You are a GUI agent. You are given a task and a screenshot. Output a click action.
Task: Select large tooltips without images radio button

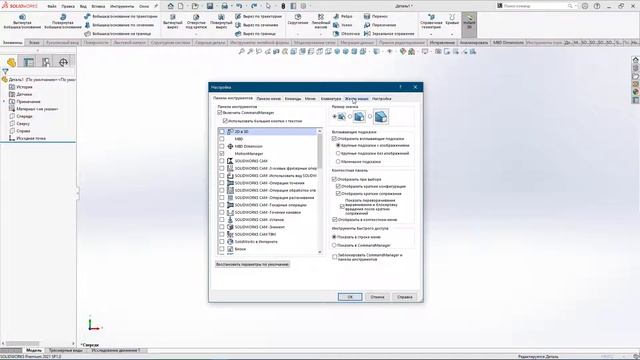[x=338, y=153]
